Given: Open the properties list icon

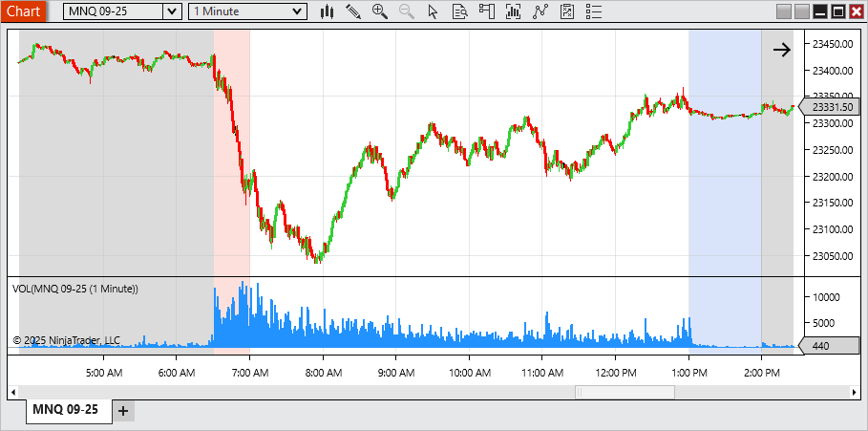Looking at the screenshot, I should (x=593, y=11).
